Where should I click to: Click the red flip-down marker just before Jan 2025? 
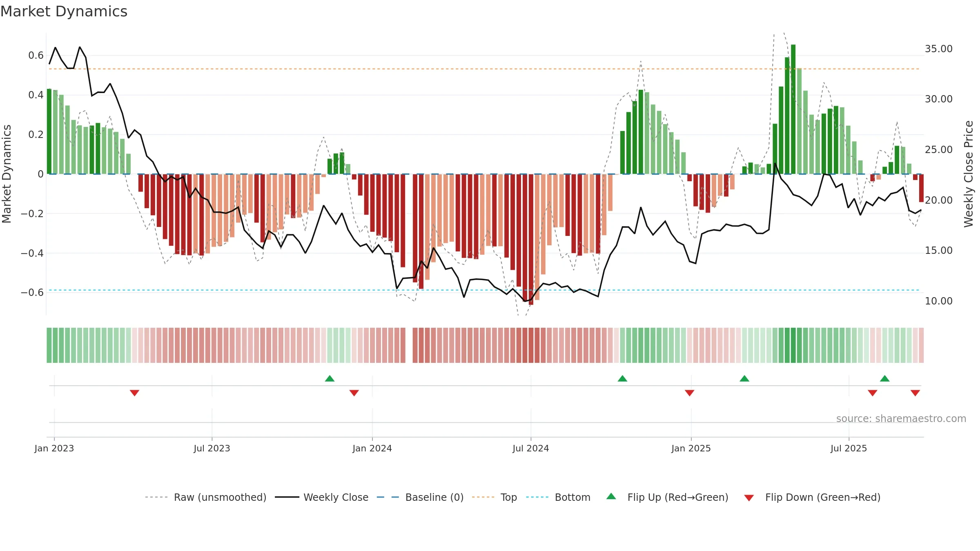[690, 393]
